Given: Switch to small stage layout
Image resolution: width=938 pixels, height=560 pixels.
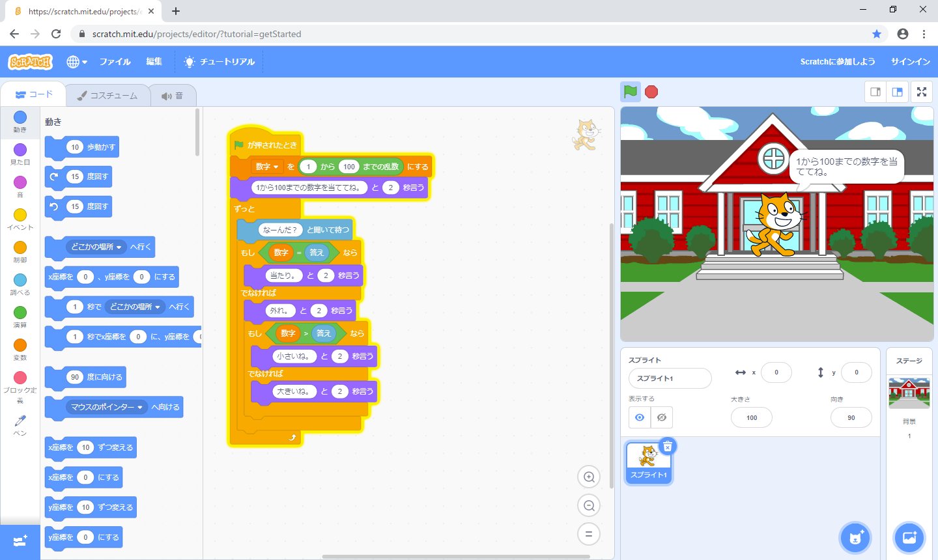Looking at the screenshot, I should point(875,92).
